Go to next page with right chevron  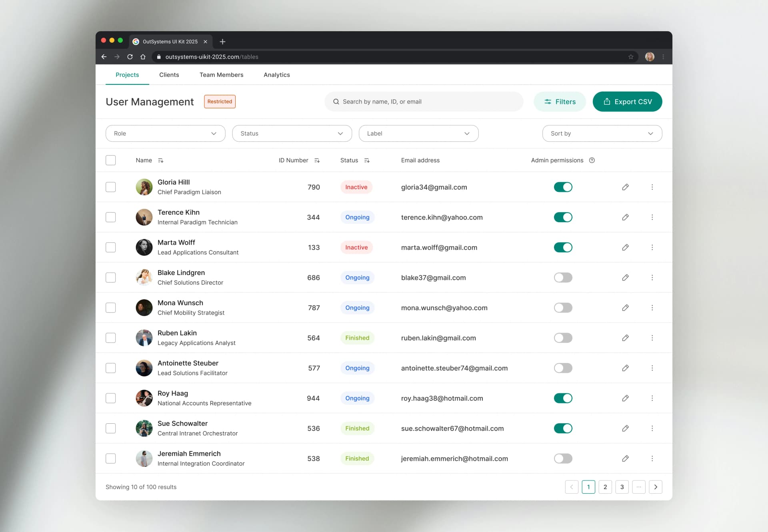[656, 487]
